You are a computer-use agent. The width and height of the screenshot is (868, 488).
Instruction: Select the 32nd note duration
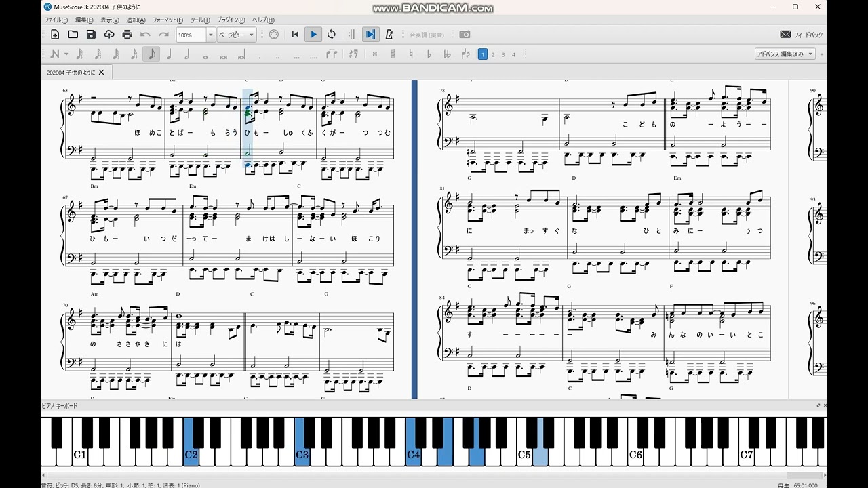tap(115, 54)
